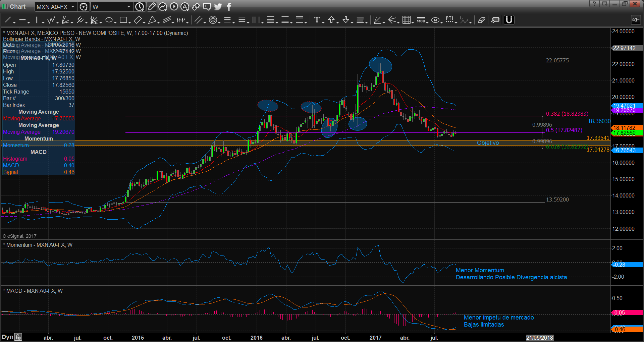Click the Momentum study panel title

38,245
